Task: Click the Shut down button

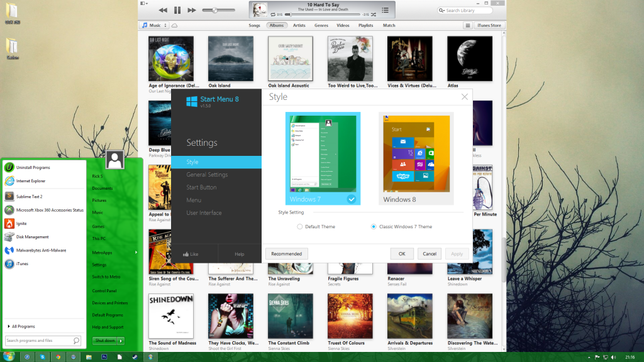Action: tap(105, 341)
